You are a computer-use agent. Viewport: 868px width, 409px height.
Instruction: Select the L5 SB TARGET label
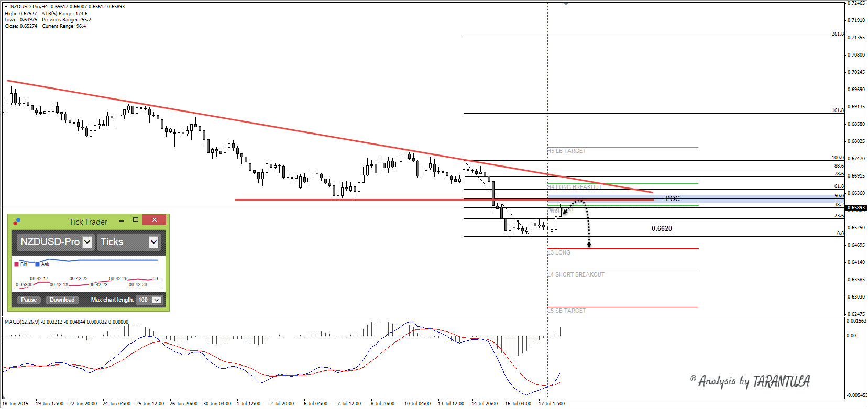click(567, 311)
